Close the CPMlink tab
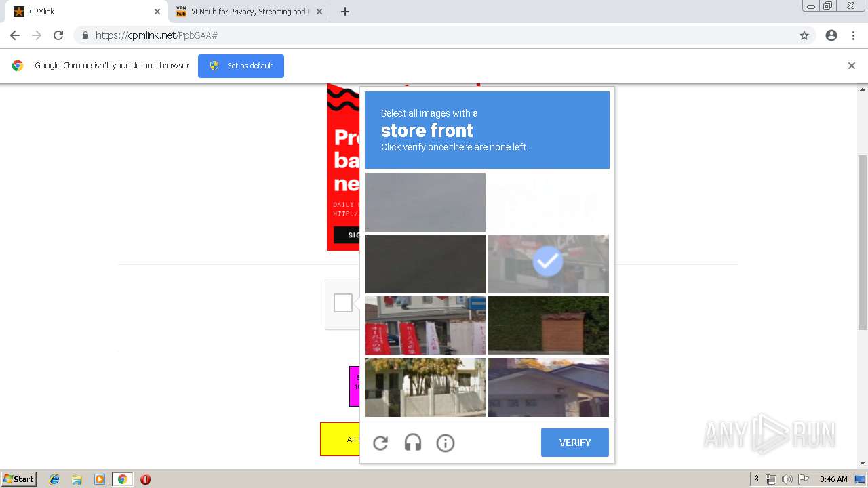This screenshot has width=868, height=488. click(x=157, y=12)
